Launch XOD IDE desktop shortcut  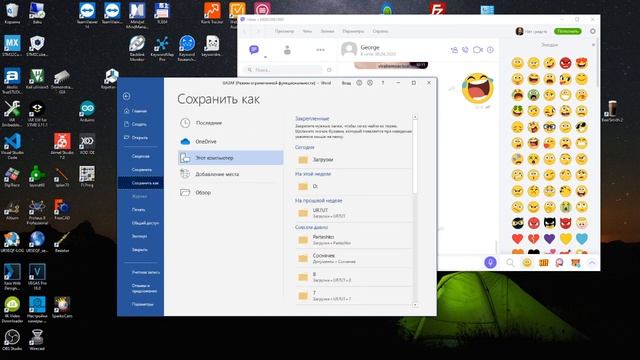coord(87,144)
